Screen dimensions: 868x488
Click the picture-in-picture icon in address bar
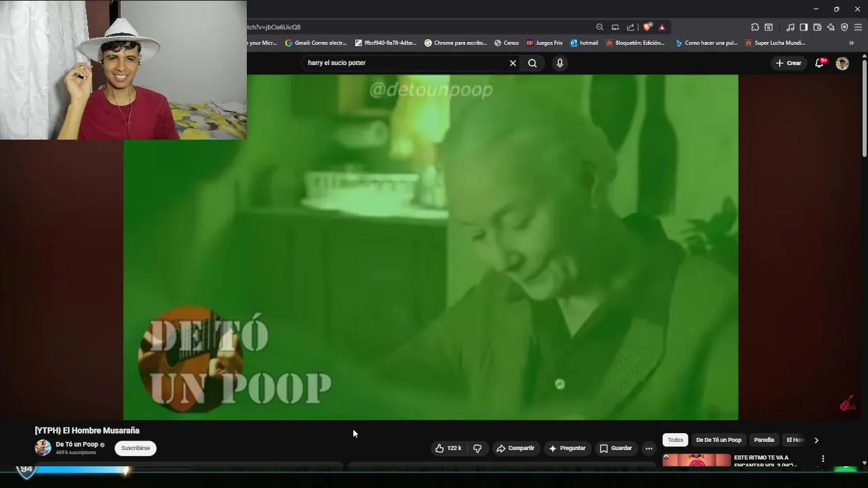click(x=615, y=27)
